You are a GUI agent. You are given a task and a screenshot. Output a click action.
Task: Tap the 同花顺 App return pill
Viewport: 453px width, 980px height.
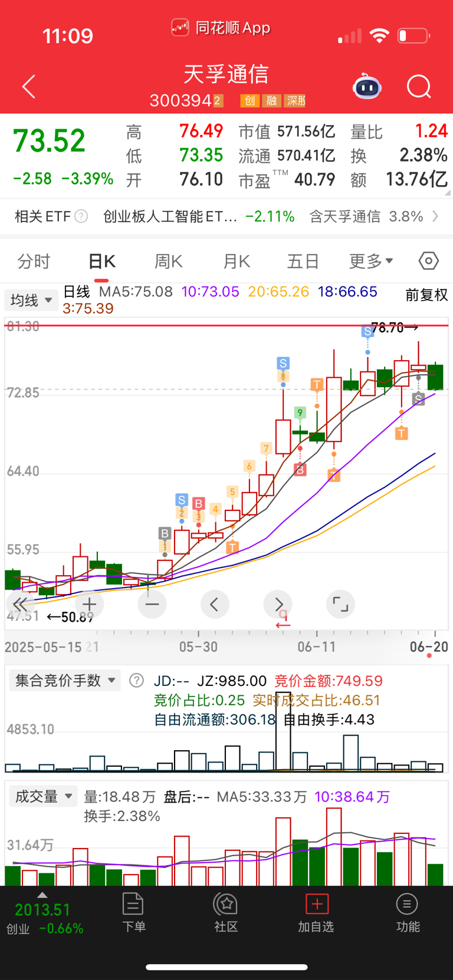tap(221, 28)
